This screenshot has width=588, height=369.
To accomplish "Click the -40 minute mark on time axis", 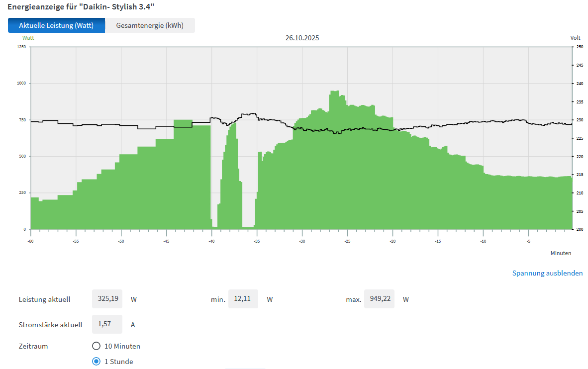I will click(211, 241).
